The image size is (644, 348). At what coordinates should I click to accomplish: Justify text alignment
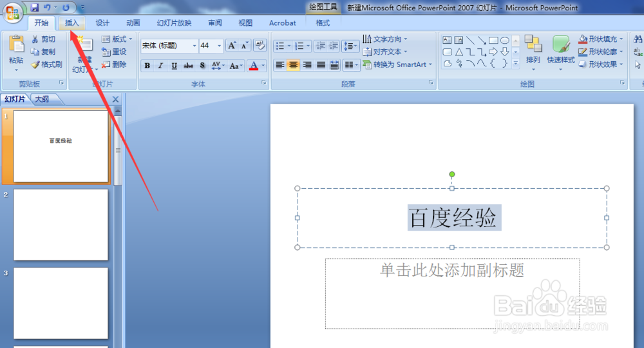tap(321, 65)
